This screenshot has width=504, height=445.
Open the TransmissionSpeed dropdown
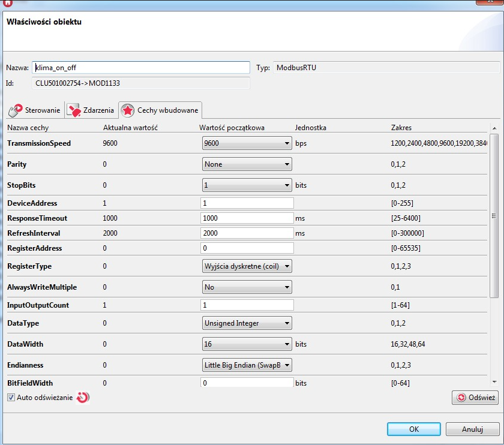point(247,143)
